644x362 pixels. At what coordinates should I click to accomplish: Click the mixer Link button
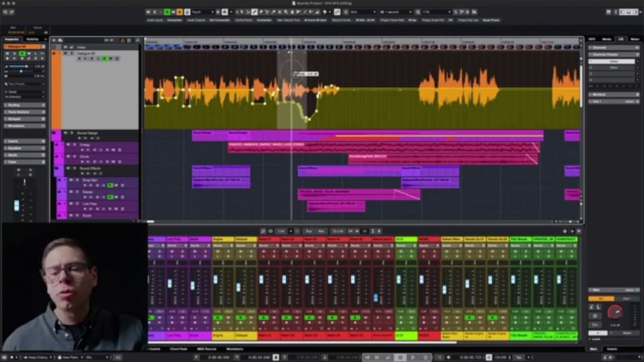coord(281,231)
